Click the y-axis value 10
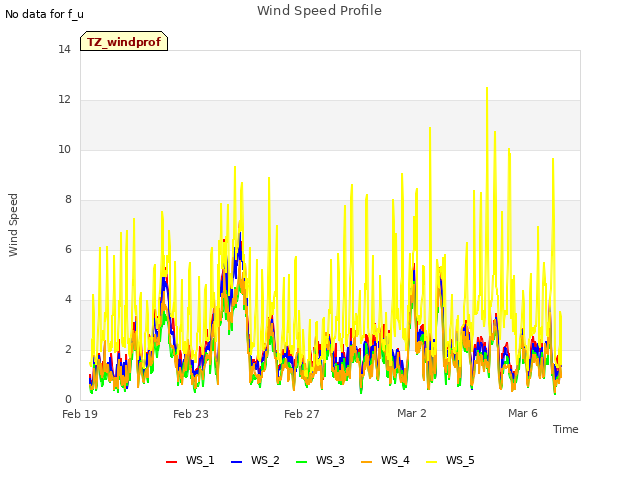This screenshot has height=480, width=640. click(x=64, y=149)
